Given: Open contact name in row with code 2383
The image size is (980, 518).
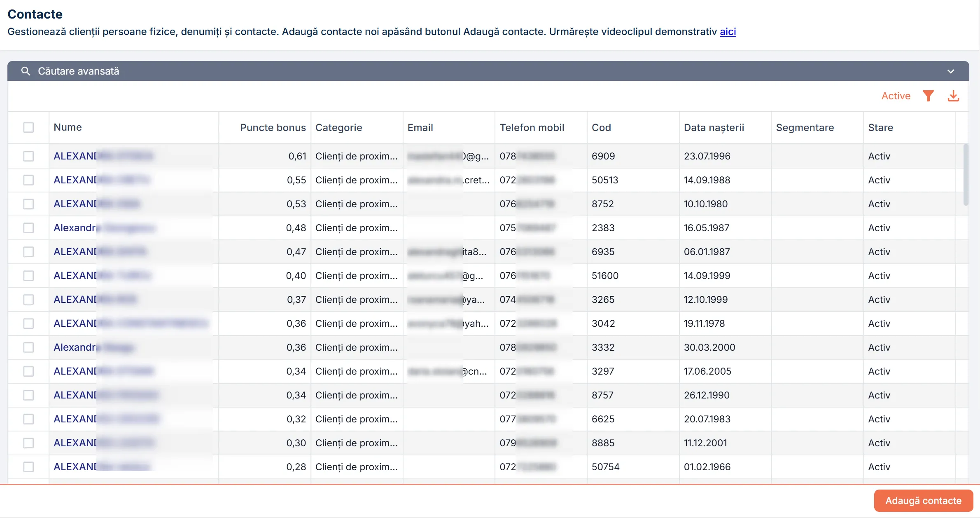Looking at the screenshot, I should 104,228.
